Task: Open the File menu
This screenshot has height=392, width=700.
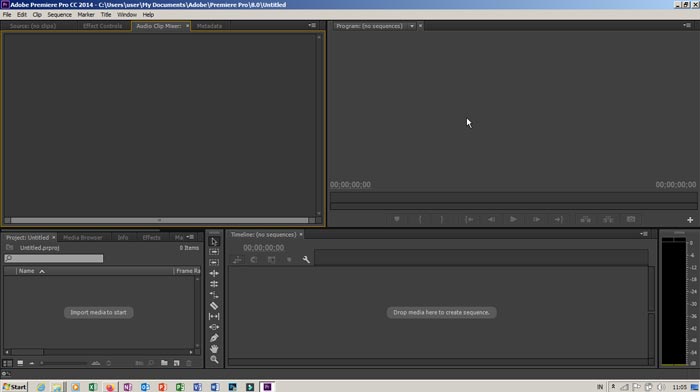Action: pos(7,15)
